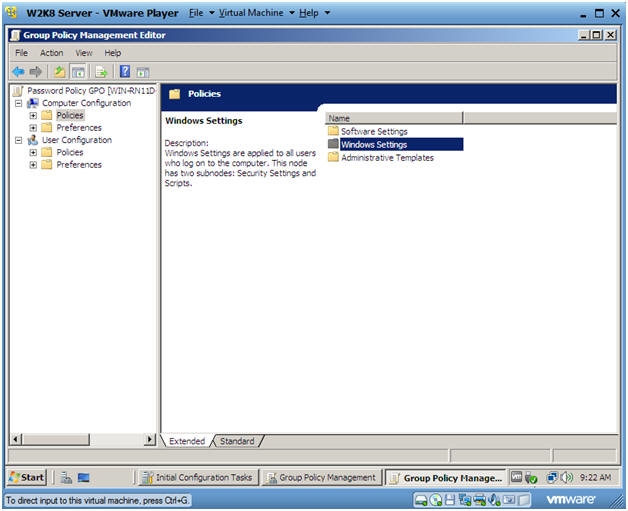Go up one level with folder-arrow icon
Viewport: 628px width, 511px height.
point(59,72)
